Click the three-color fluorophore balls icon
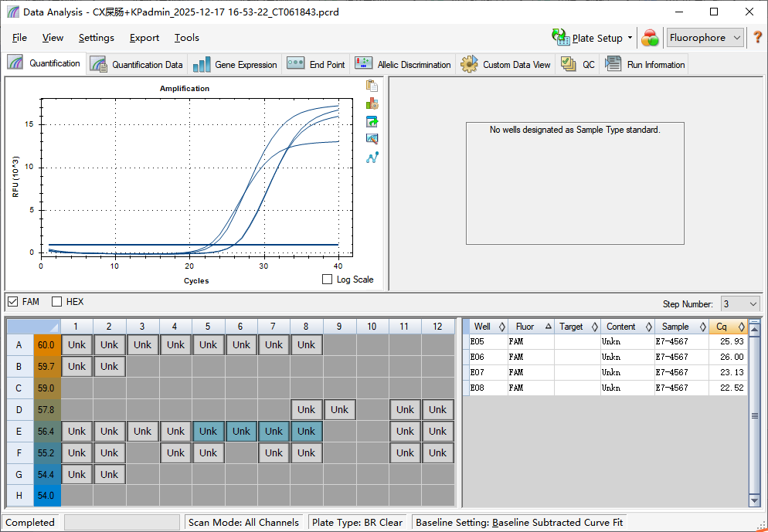768x532 pixels. (x=650, y=38)
